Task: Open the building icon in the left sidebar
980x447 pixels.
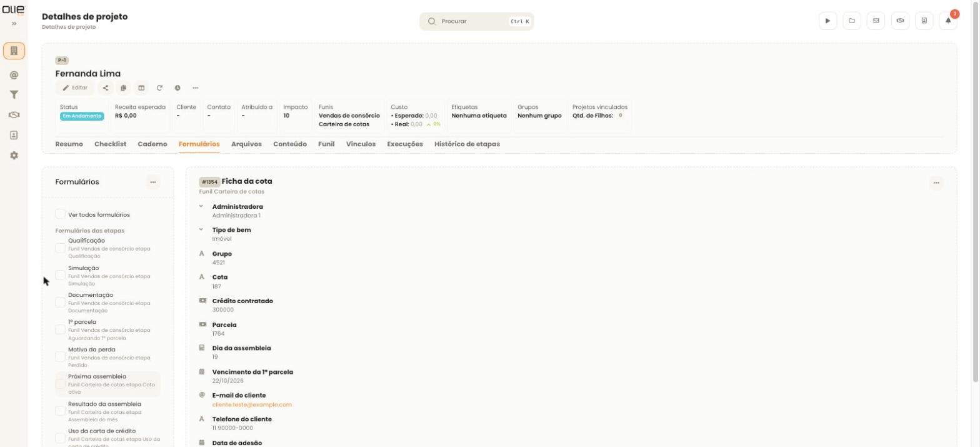Action: 14,51
